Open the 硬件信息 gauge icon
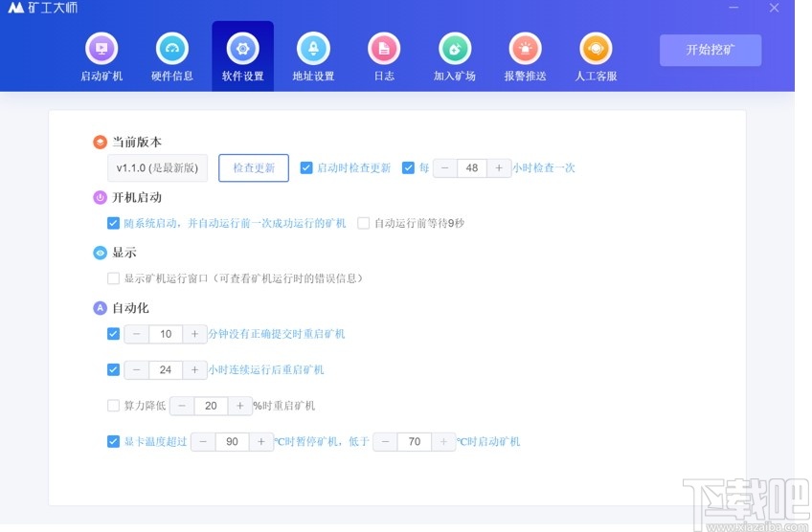The width and height of the screenshot is (812, 532). pos(172,49)
